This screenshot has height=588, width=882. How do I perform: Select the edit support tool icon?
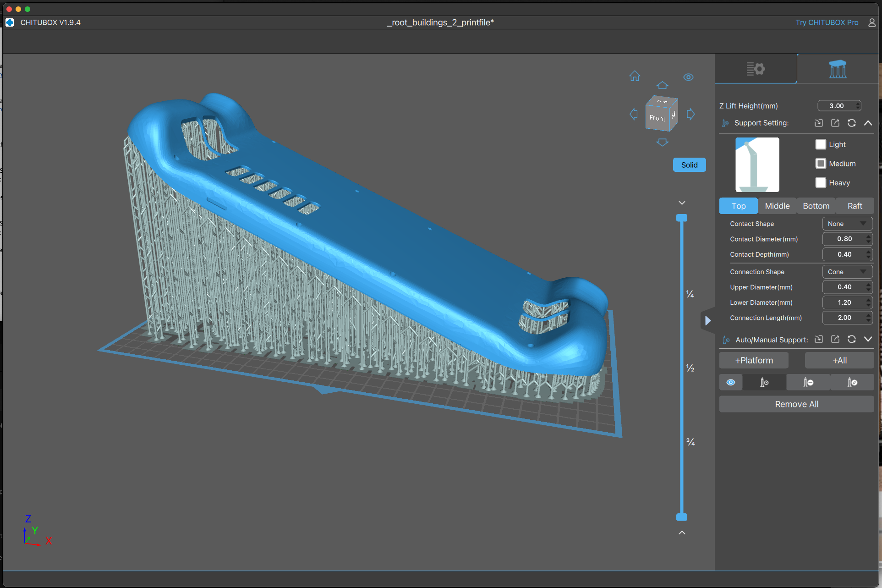pyautogui.click(x=852, y=382)
